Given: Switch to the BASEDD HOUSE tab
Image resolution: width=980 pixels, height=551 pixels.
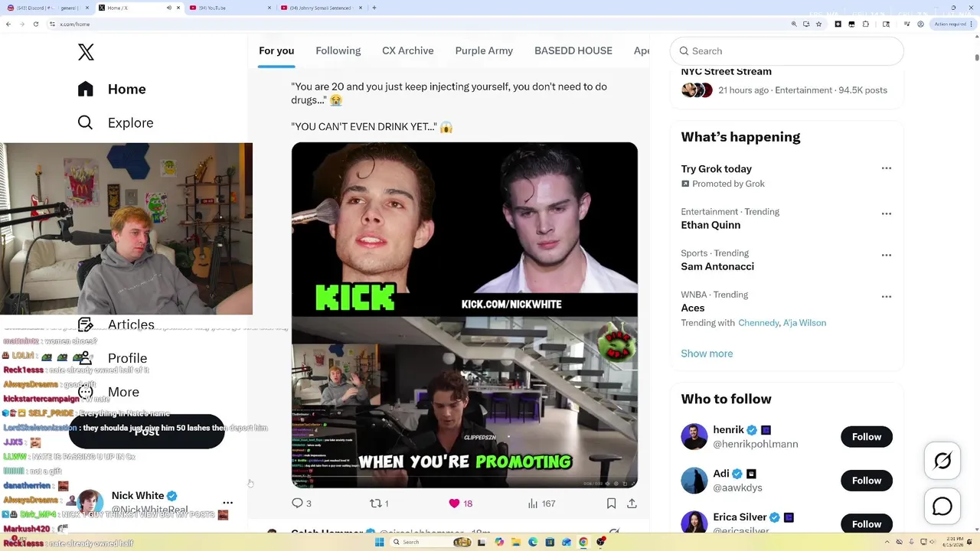Looking at the screenshot, I should click(x=573, y=51).
